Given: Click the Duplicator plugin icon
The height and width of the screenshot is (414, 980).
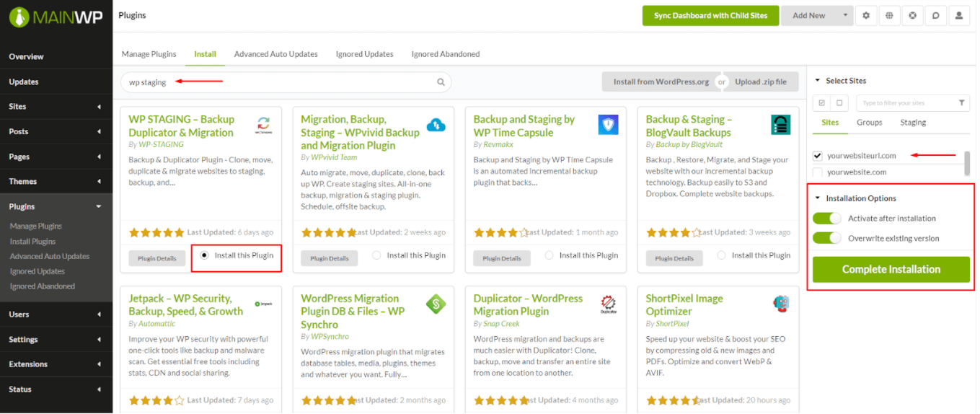Looking at the screenshot, I should pos(608,304).
